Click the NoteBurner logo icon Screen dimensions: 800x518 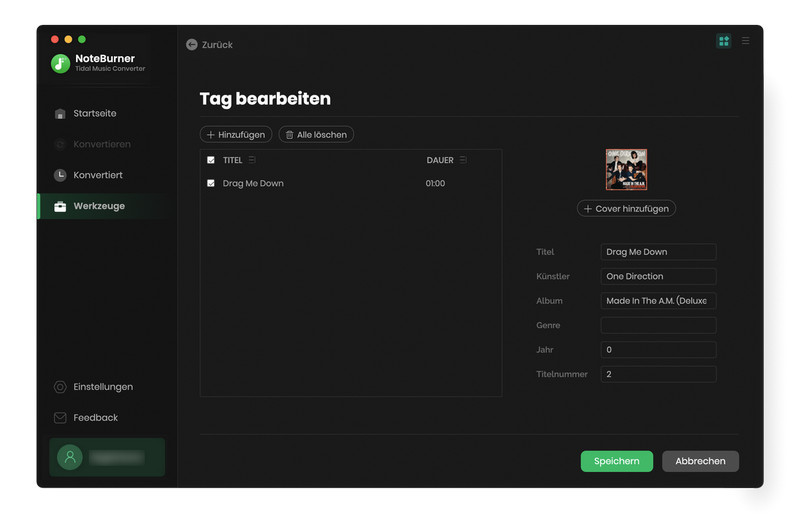click(60, 63)
